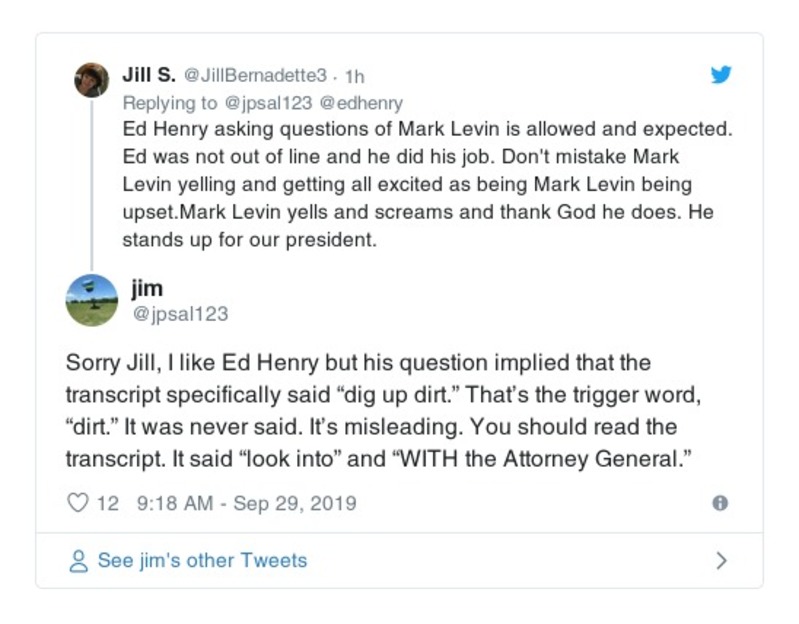The width and height of the screenshot is (799, 624).
Task: Open See jim's other Tweets link
Action: (202, 560)
